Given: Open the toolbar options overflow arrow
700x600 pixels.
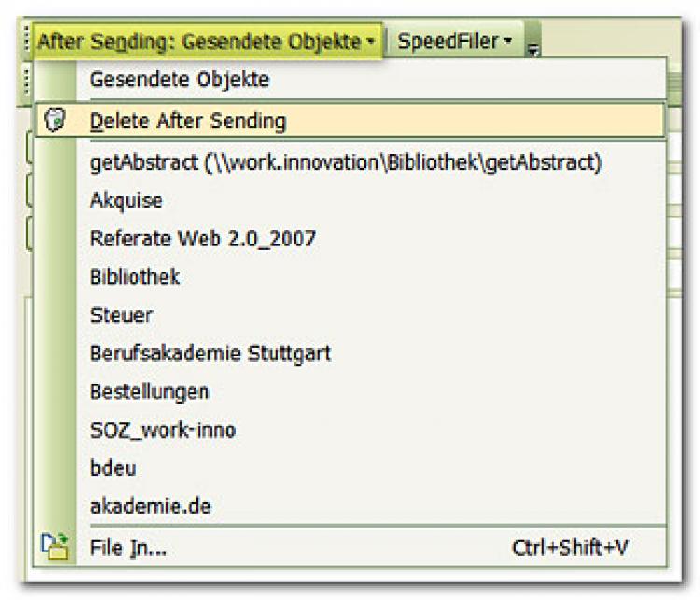Looking at the screenshot, I should [534, 49].
